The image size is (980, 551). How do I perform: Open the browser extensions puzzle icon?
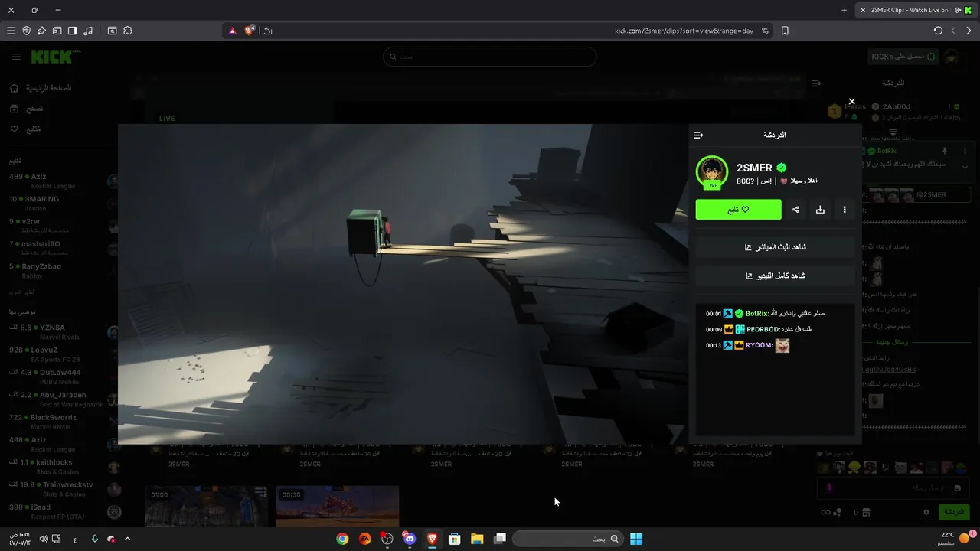pos(128,31)
